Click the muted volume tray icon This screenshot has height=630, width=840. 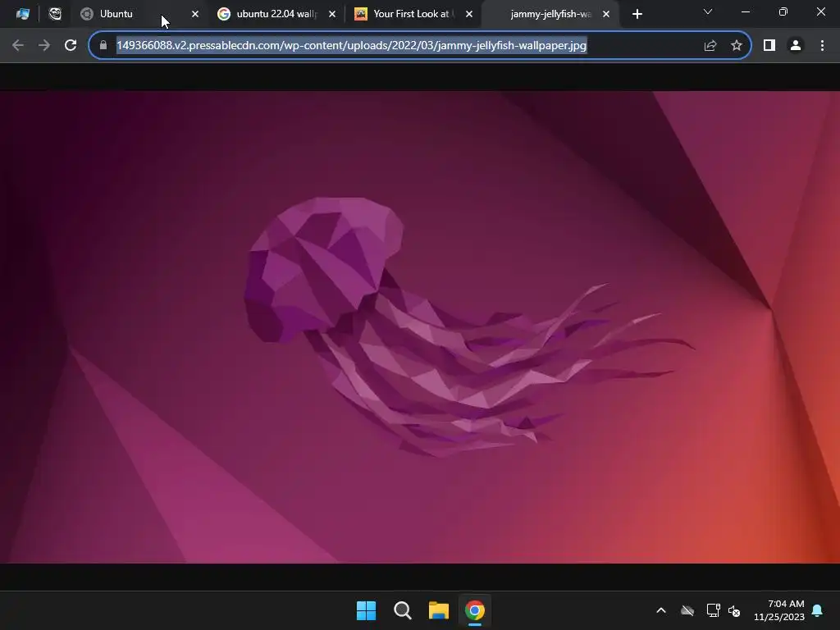(734, 610)
